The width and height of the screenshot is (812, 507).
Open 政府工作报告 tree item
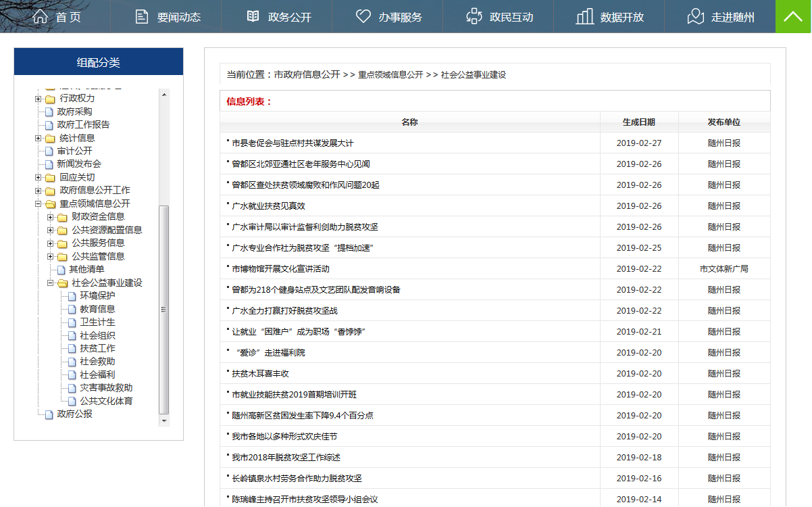(83, 125)
